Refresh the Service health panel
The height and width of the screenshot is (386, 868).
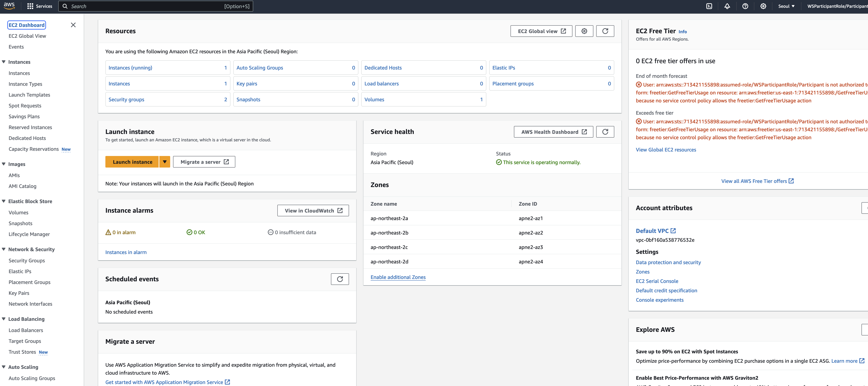click(x=605, y=132)
